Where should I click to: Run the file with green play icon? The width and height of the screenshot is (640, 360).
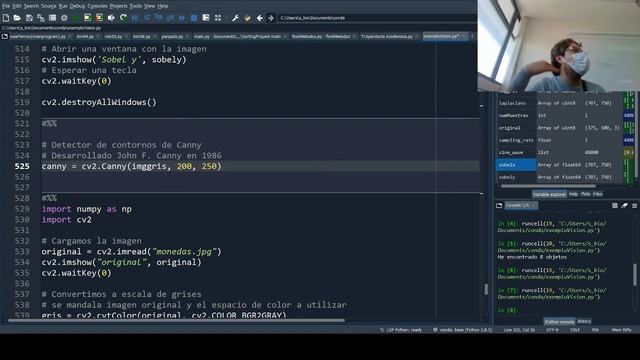tap(76, 18)
